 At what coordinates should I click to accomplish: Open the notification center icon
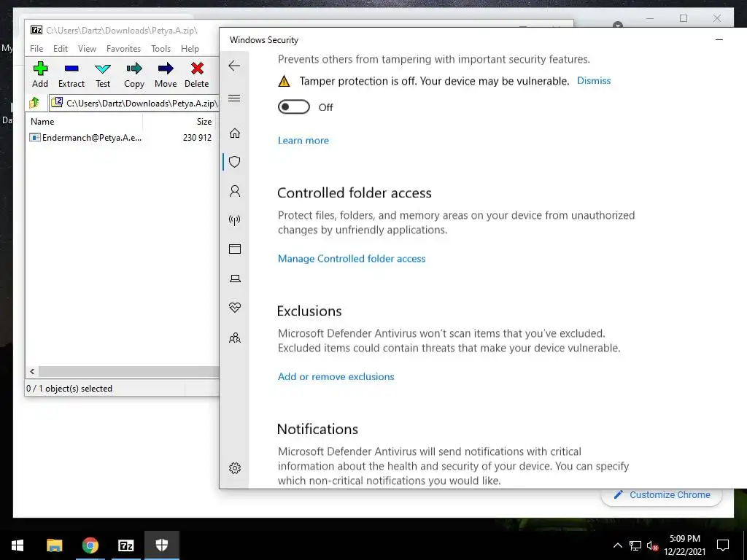(723, 545)
